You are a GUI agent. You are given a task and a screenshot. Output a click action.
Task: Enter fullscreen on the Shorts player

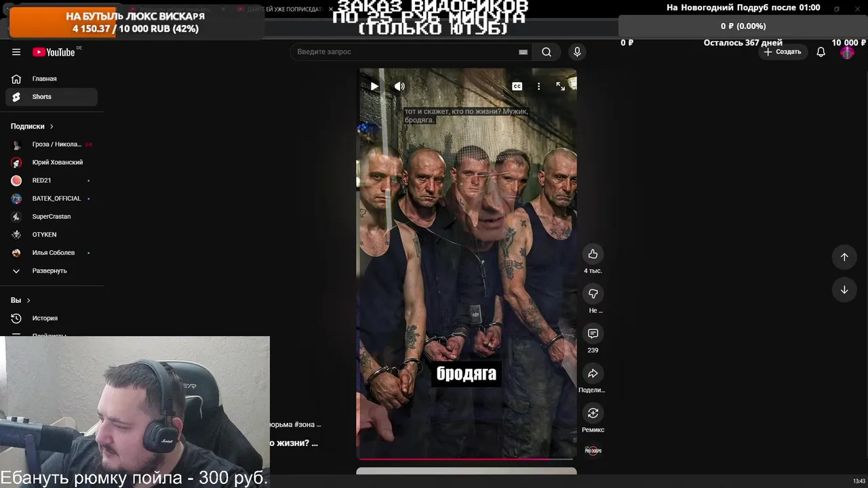click(x=560, y=86)
